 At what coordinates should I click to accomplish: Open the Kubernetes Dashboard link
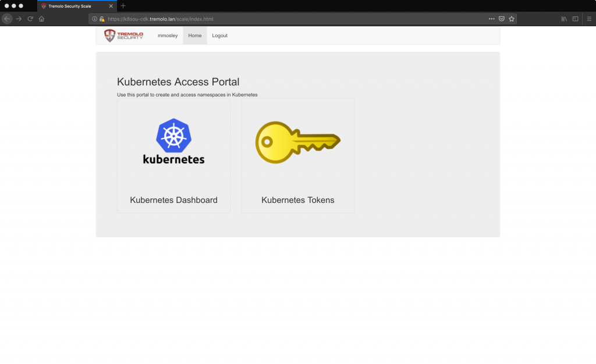tap(173, 200)
